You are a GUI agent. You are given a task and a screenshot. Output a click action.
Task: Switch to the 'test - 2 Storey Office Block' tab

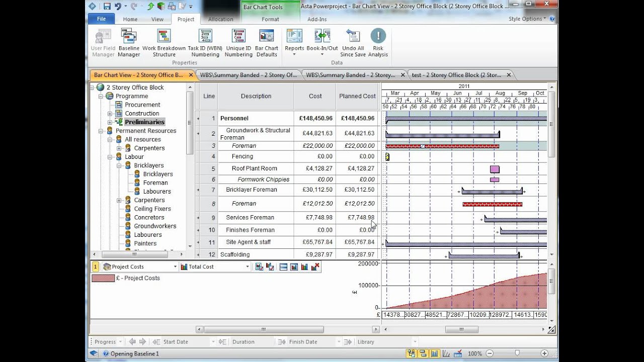(x=456, y=75)
